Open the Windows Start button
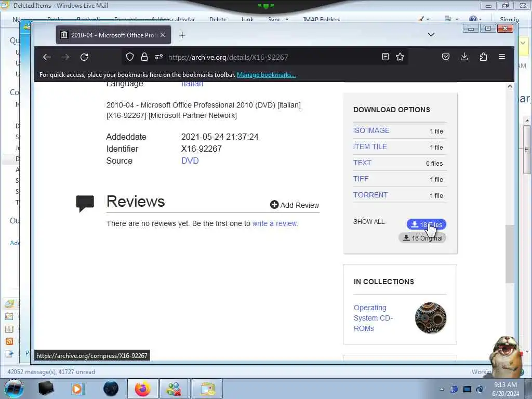Screen dimensions: 532x399 click(x=14, y=389)
